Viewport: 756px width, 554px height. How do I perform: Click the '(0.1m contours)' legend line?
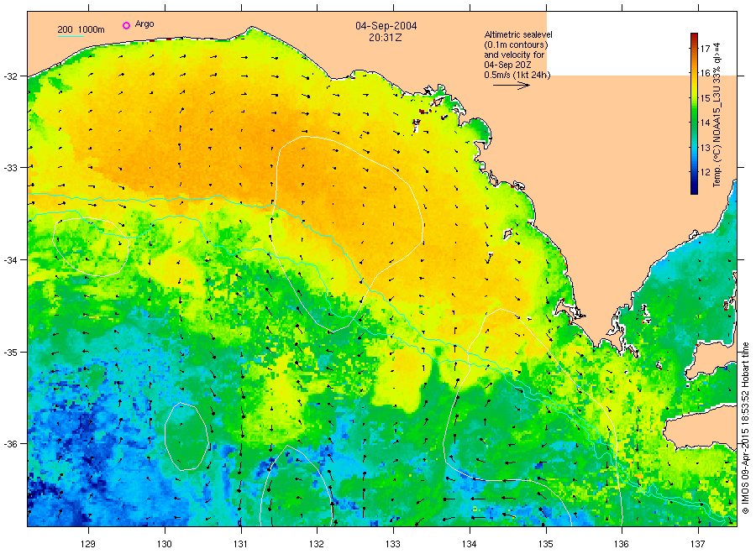click(x=517, y=44)
